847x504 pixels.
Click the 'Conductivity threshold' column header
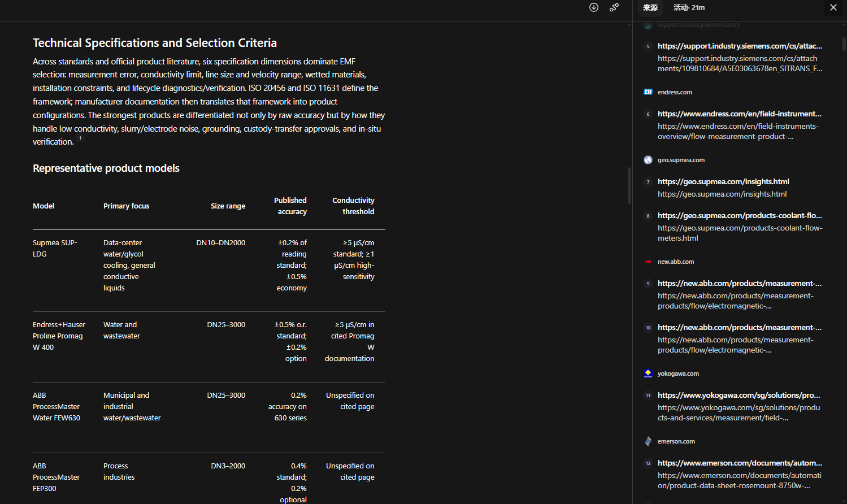tap(353, 206)
